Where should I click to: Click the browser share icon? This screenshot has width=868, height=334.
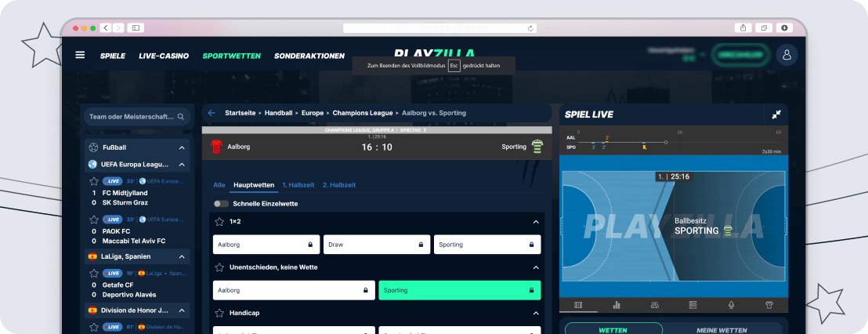[743, 27]
